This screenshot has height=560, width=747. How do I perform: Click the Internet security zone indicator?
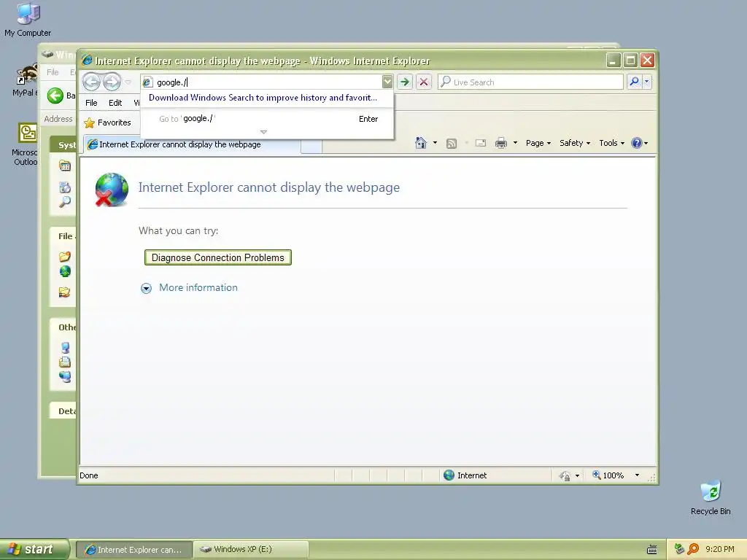465,475
